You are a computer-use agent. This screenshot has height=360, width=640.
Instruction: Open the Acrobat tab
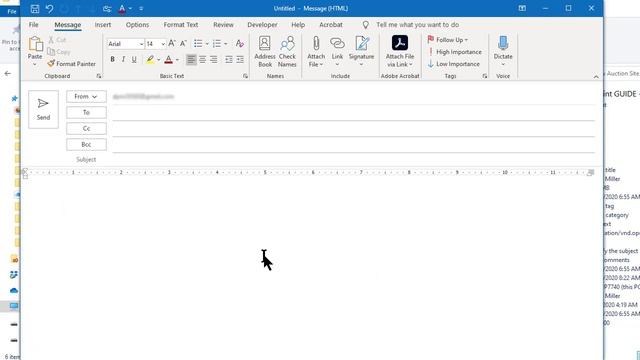331,25
